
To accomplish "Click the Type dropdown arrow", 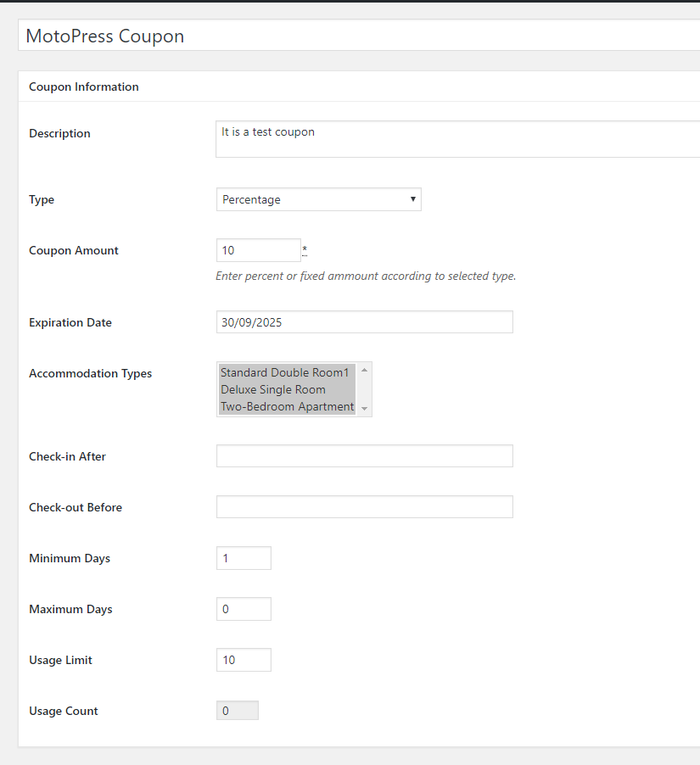I will (x=413, y=199).
